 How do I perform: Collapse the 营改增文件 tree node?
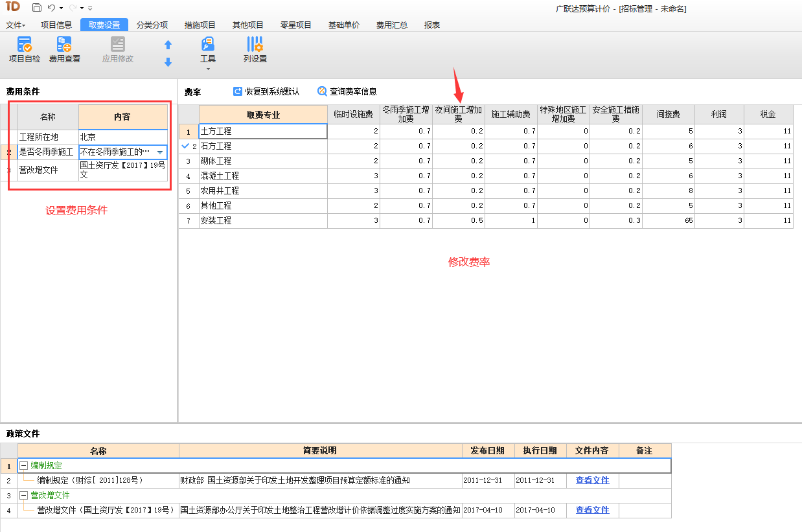point(23,496)
